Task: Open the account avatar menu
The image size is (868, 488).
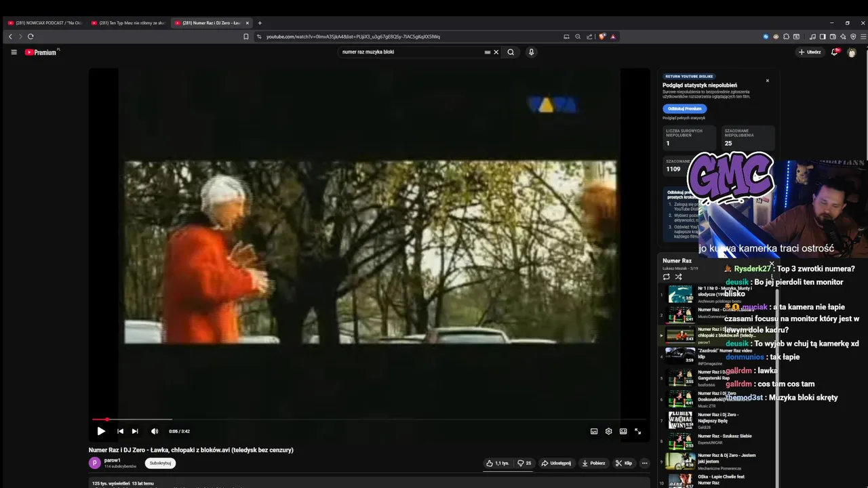Action: click(852, 52)
